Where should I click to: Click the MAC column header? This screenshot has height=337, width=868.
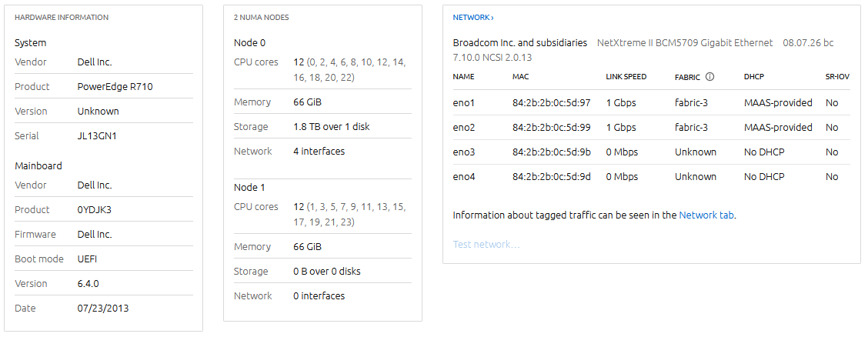pos(520,77)
